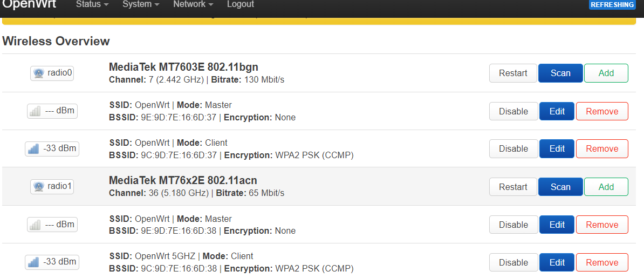Screen dimensions: 644x278
Task: Click the 'MediaTek MT7603E 802.11bgn' heading
Action: click(x=183, y=67)
